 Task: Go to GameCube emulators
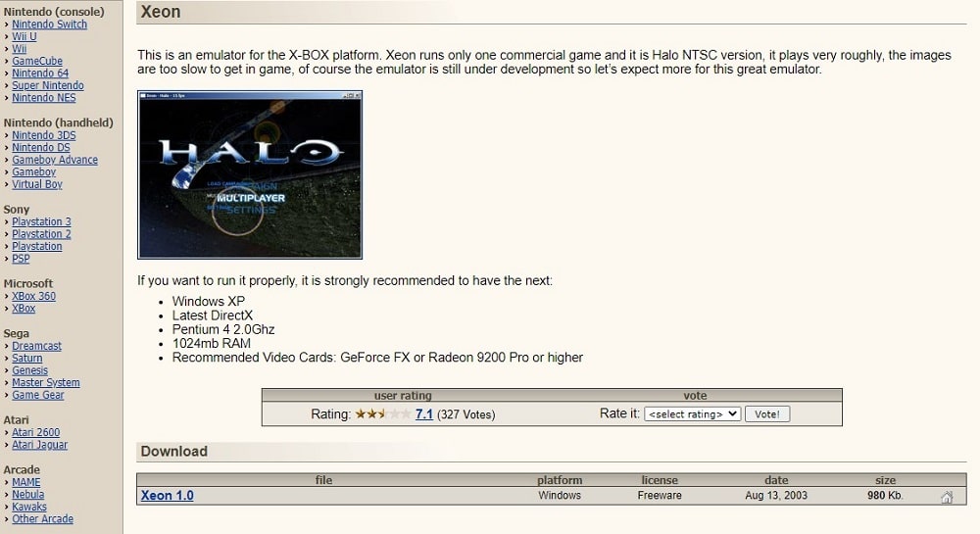(37, 61)
